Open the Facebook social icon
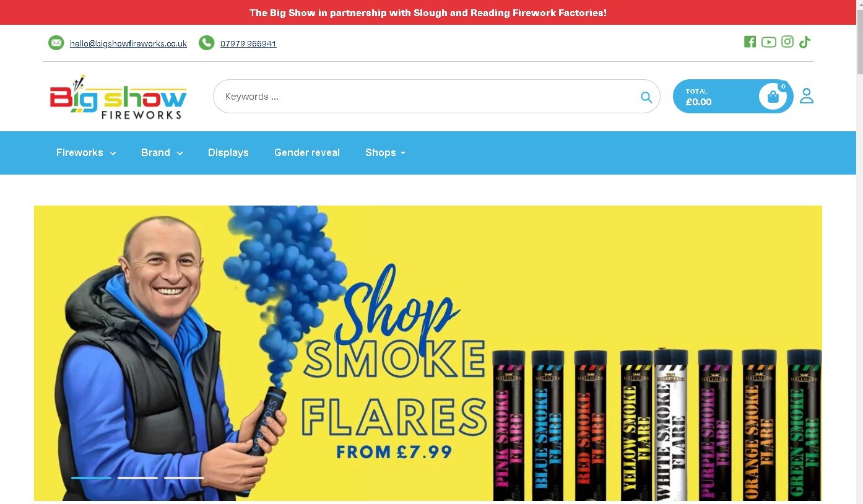This screenshot has width=863, height=504. 750,41
